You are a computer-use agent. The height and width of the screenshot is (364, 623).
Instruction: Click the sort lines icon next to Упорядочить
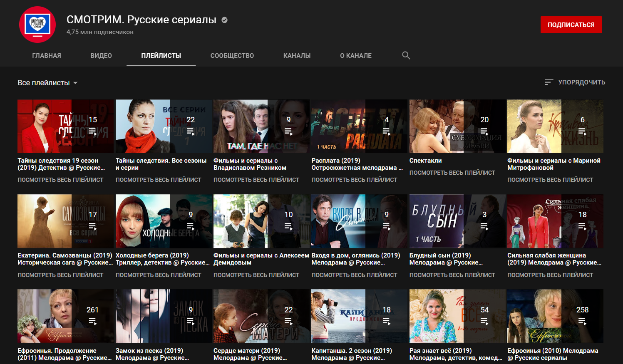(x=549, y=82)
